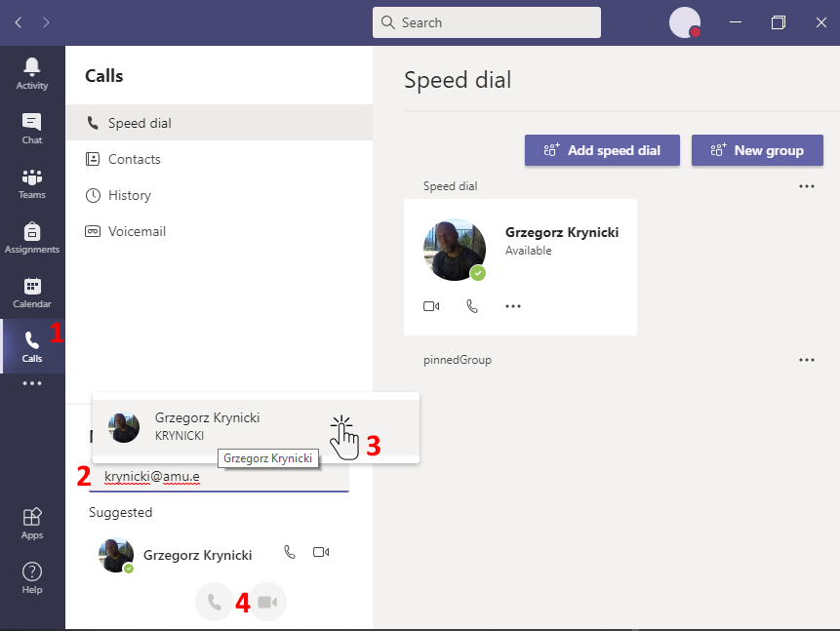Open Activity in the left sidebar
The height and width of the screenshot is (631, 840).
[x=32, y=73]
